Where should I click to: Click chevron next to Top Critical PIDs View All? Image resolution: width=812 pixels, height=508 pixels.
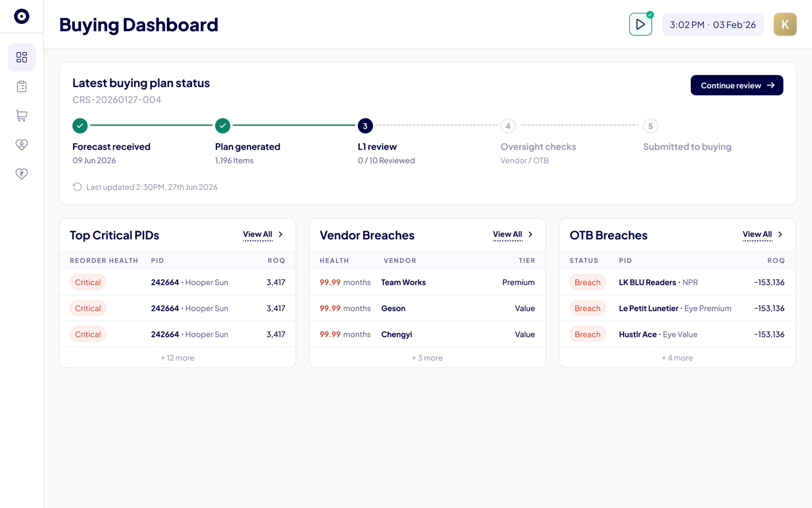click(281, 235)
